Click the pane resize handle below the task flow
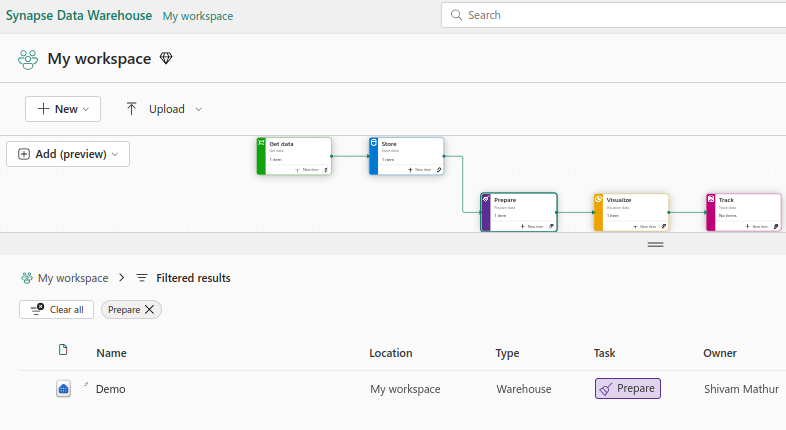The height and width of the screenshot is (430, 786). (655, 244)
